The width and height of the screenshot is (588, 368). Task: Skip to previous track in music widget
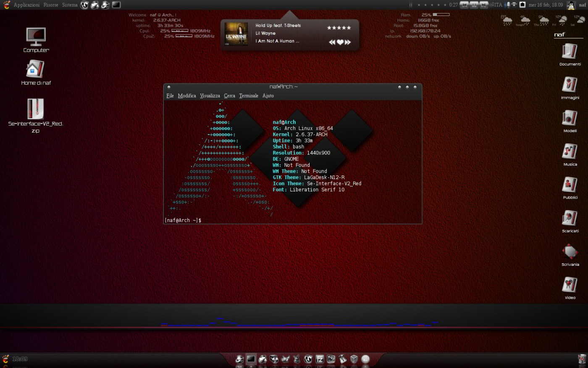(332, 42)
